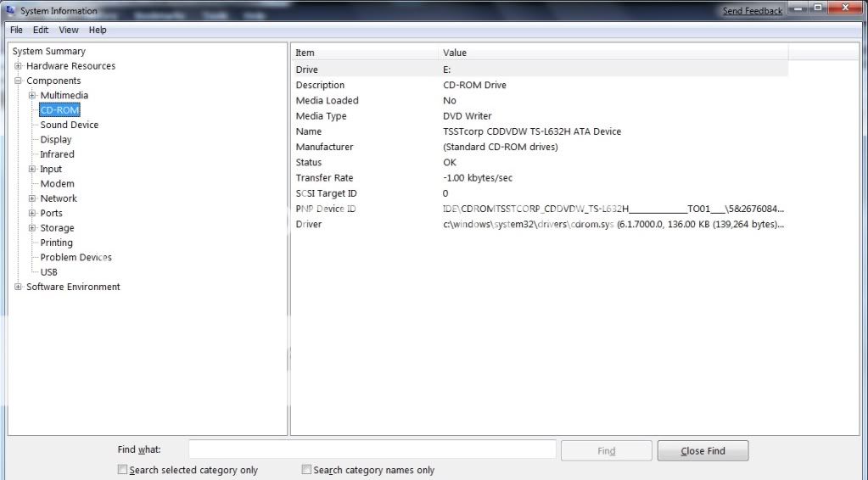Expand the Network category node

[x=32, y=198]
